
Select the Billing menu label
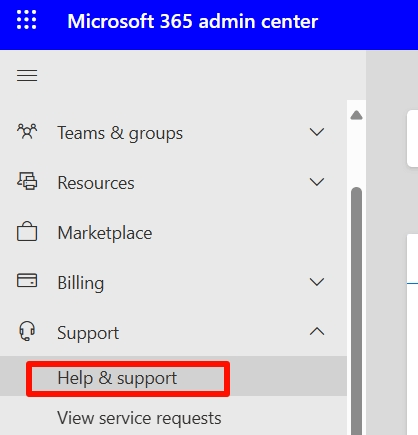pos(81,283)
